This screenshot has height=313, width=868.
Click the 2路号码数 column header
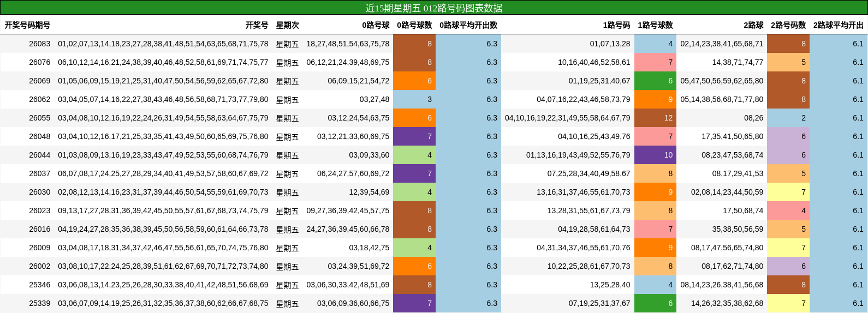pyautogui.click(x=788, y=25)
